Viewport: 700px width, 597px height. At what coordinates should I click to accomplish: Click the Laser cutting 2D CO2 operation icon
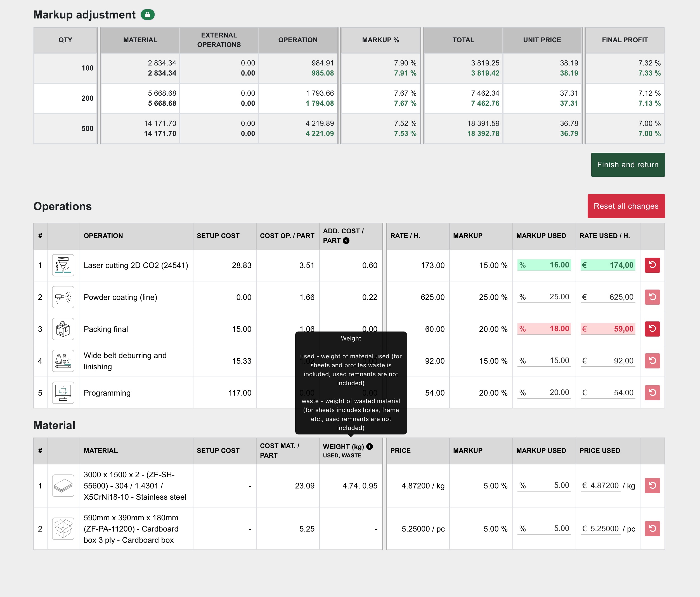pyautogui.click(x=63, y=265)
